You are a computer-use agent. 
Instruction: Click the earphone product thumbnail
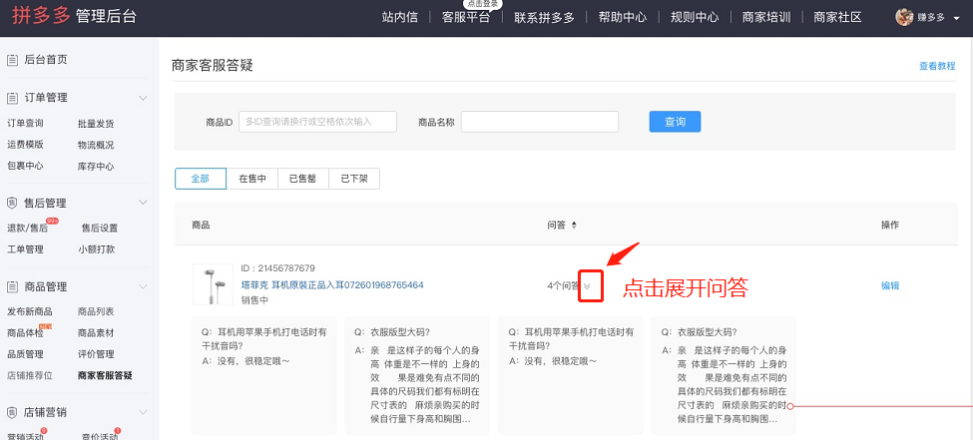pos(213,284)
